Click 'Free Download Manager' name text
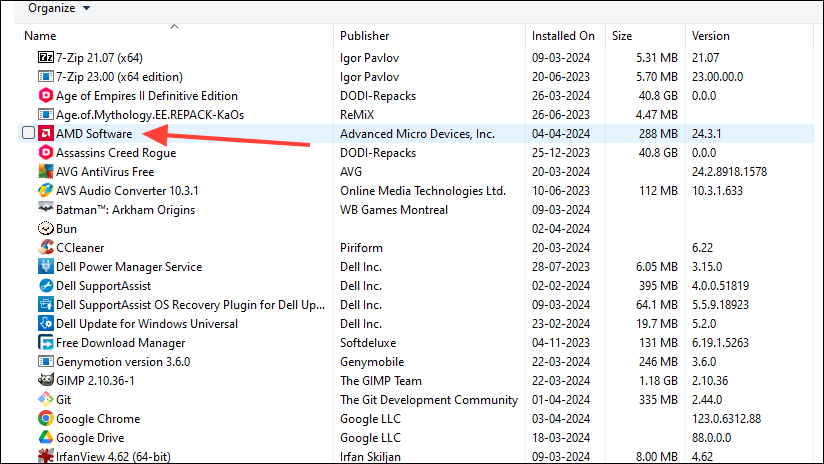This screenshot has height=464, width=824. [121, 343]
